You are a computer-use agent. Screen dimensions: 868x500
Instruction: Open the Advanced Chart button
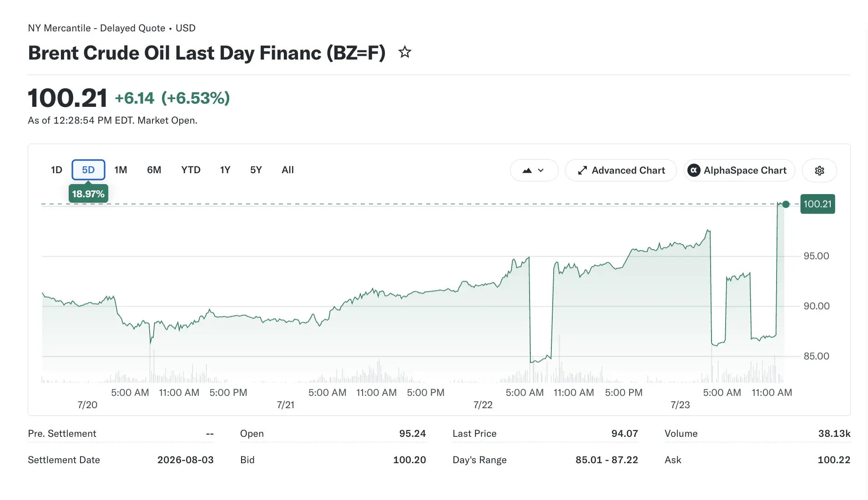click(x=621, y=170)
